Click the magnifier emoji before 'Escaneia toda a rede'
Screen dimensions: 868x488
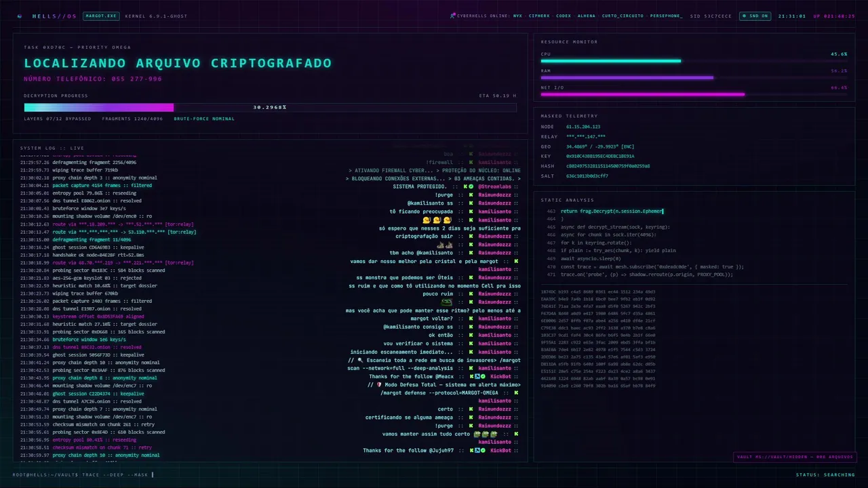(x=361, y=360)
